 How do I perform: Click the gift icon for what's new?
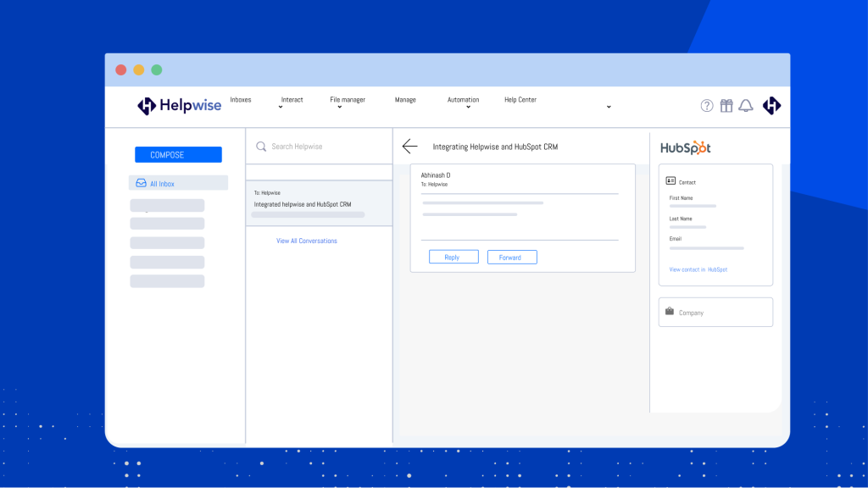(x=726, y=105)
